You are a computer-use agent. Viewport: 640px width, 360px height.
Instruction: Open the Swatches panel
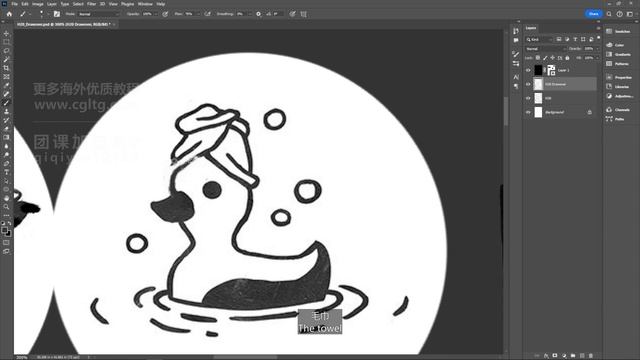[619, 31]
